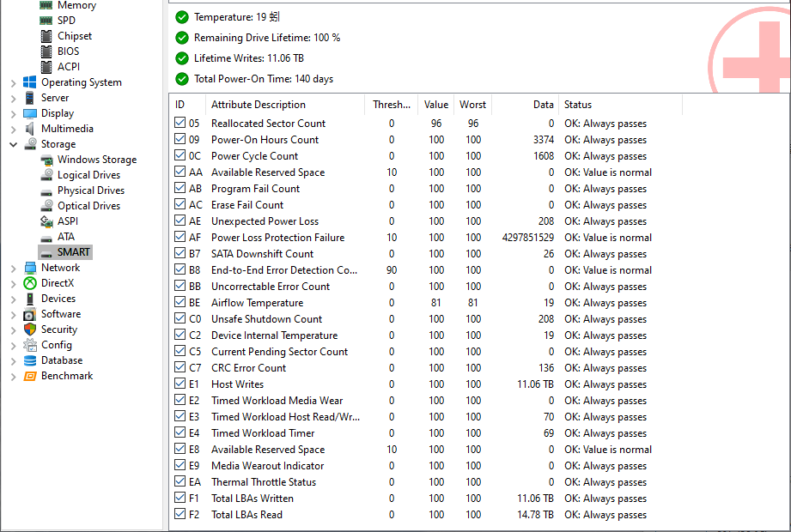Viewport: 791px width, 532px height.
Task: Click the Optical Drives disc icon
Action: [x=46, y=206]
